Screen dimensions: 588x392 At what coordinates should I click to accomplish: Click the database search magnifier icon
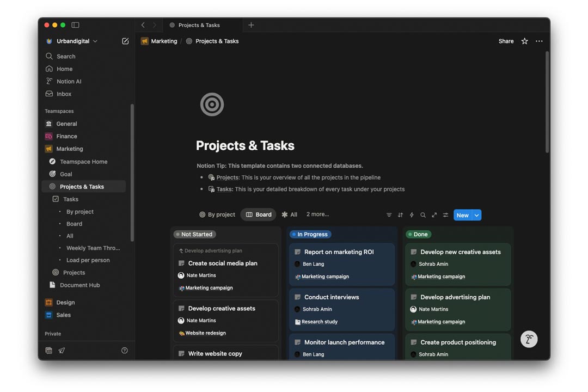(x=423, y=215)
